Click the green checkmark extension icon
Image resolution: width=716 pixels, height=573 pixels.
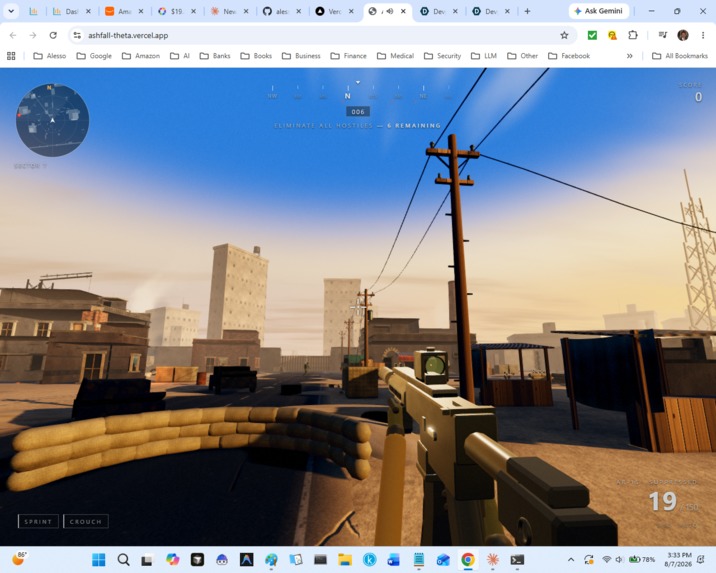(592, 35)
